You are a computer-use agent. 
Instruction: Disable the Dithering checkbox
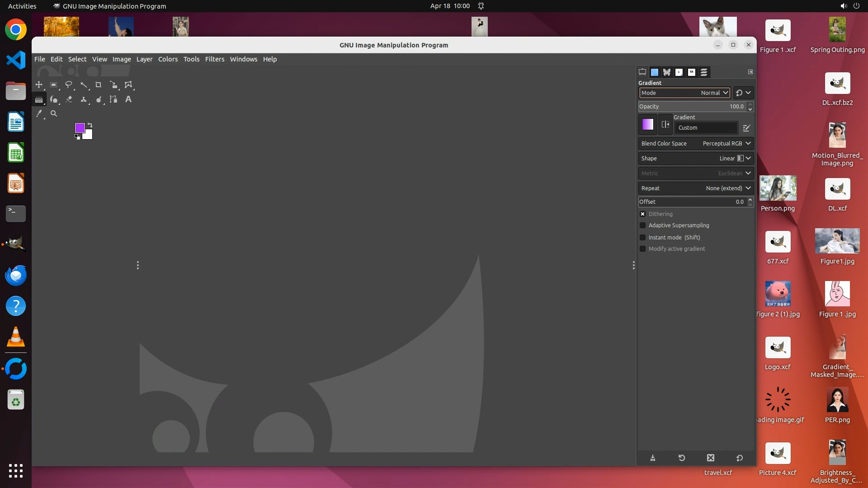[642, 214]
